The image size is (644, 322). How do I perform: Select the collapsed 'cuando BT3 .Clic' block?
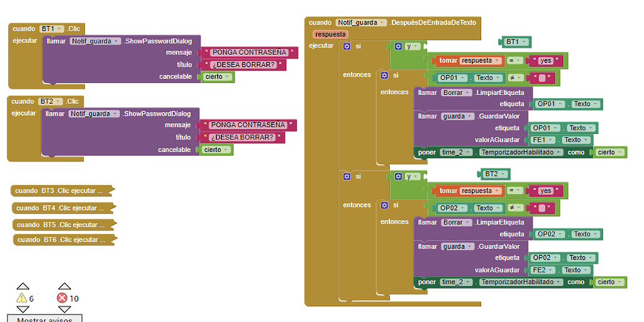pos(61,191)
